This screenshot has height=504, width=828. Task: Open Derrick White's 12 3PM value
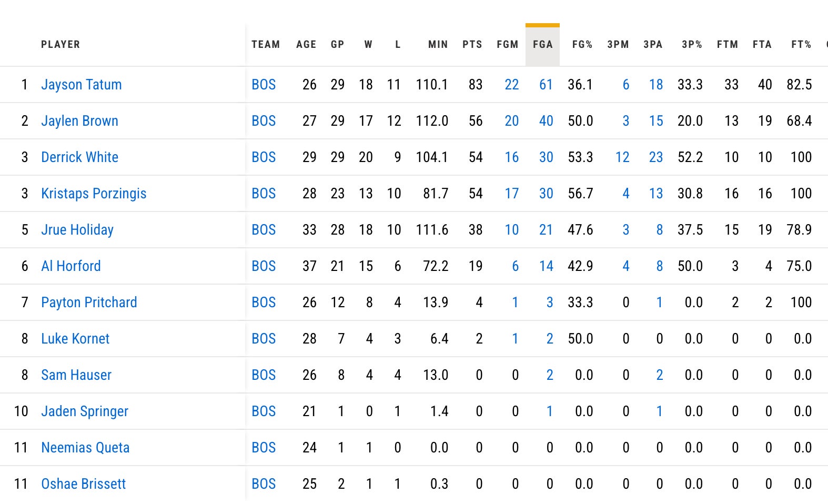pyautogui.click(x=622, y=157)
